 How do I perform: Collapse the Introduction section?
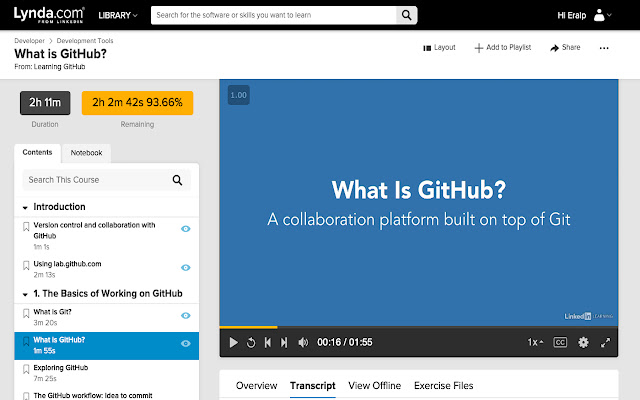25,207
